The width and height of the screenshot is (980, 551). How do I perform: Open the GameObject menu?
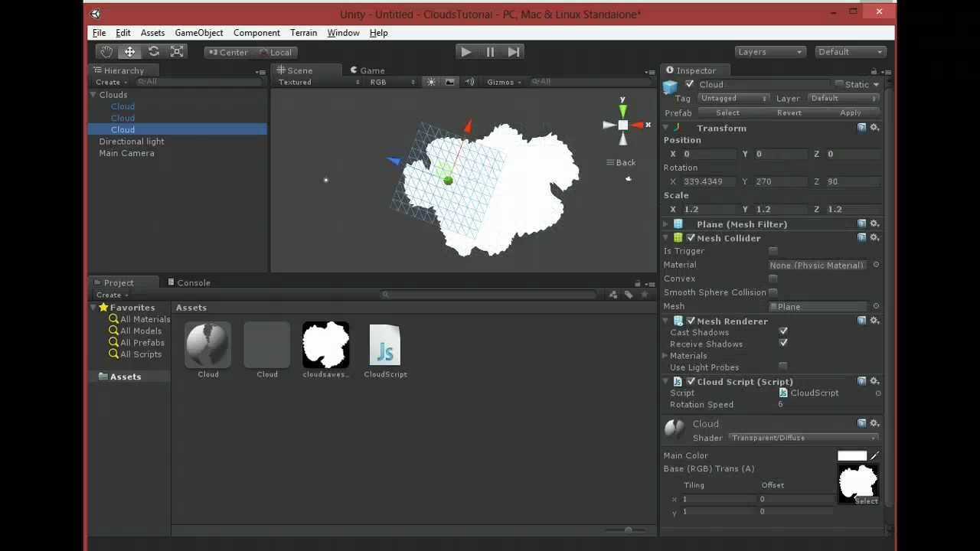(x=199, y=33)
